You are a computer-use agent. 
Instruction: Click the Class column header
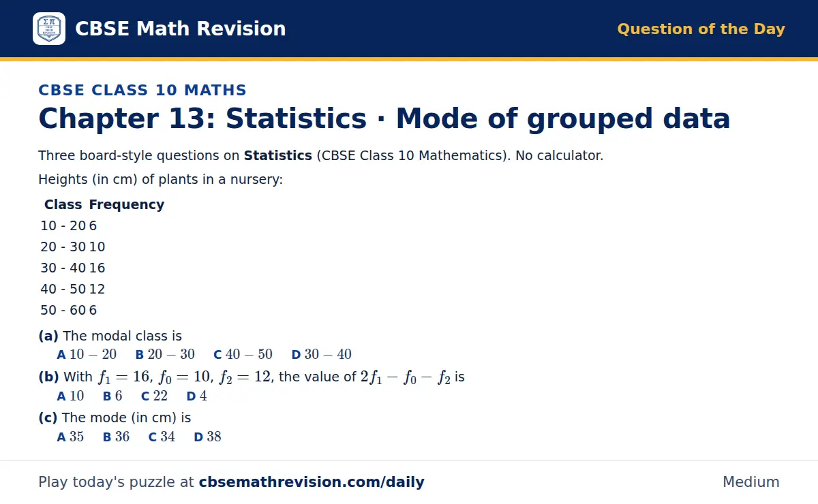(x=63, y=204)
